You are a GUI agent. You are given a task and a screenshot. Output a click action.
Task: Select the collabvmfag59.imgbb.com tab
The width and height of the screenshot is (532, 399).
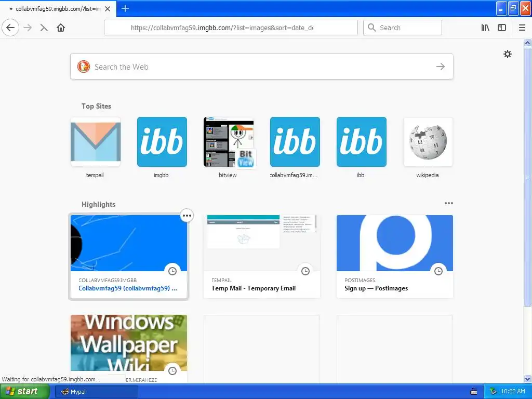[x=58, y=9]
